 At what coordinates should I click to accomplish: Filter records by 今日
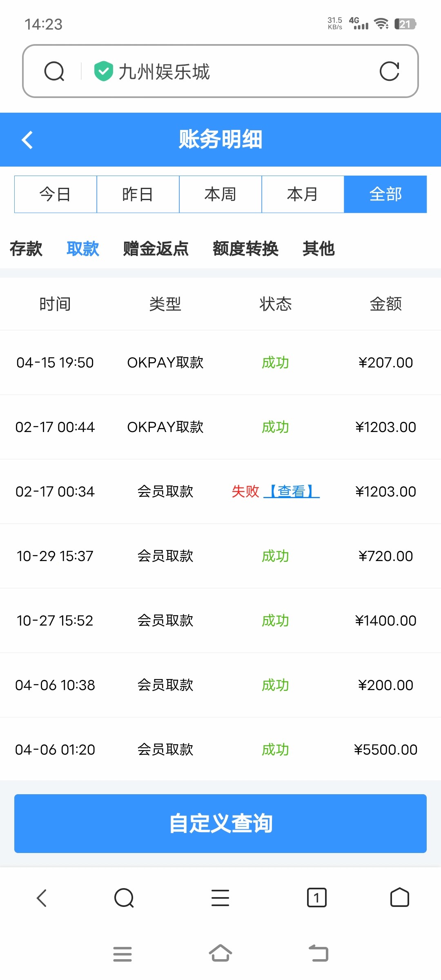click(x=56, y=194)
